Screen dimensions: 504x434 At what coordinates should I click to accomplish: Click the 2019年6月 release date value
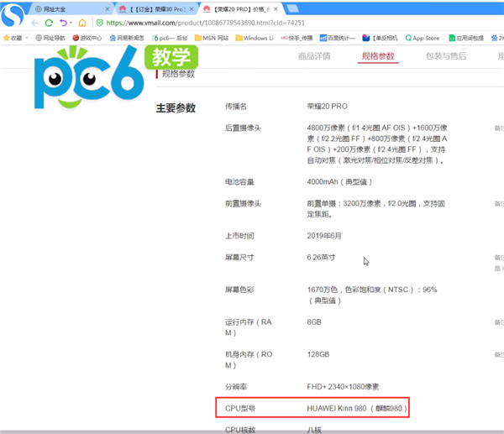pos(324,236)
